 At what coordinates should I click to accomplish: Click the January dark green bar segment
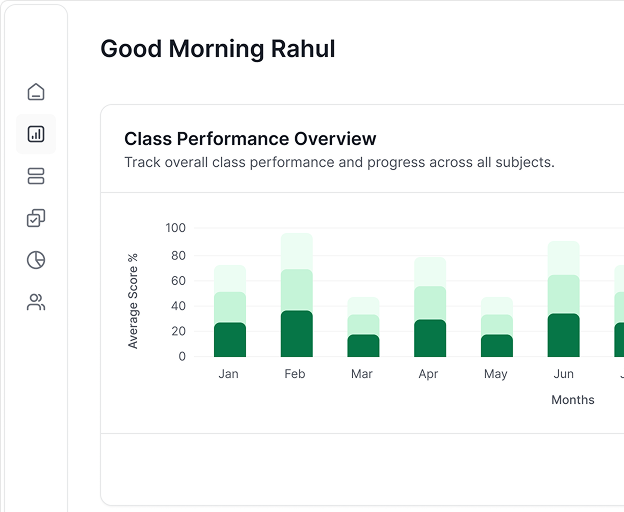pos(230,340)
